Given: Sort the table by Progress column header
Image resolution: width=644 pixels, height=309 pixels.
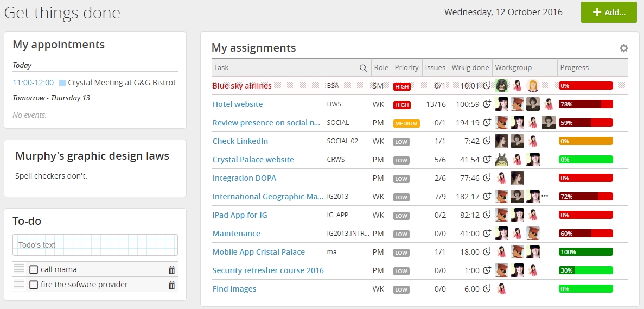Looking at the screenshot, I should (574, 68).
